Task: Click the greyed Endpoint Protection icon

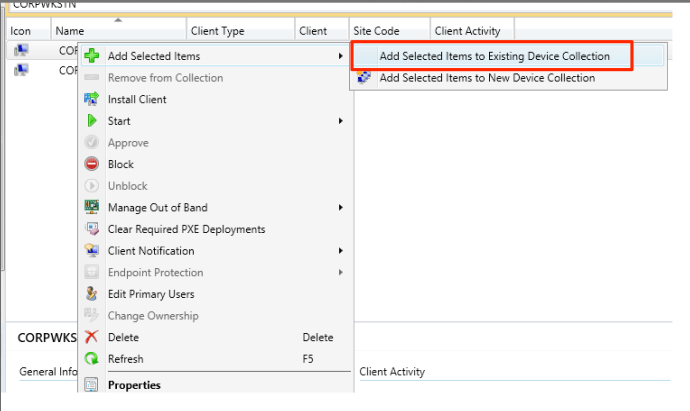Action: coord(92,272)
